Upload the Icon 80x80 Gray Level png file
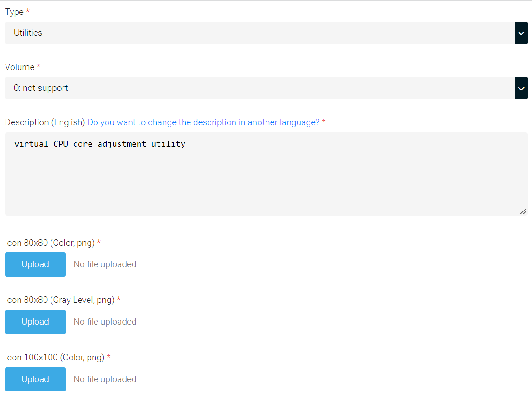The image size is (532, 397). click(x=35, y=322)
